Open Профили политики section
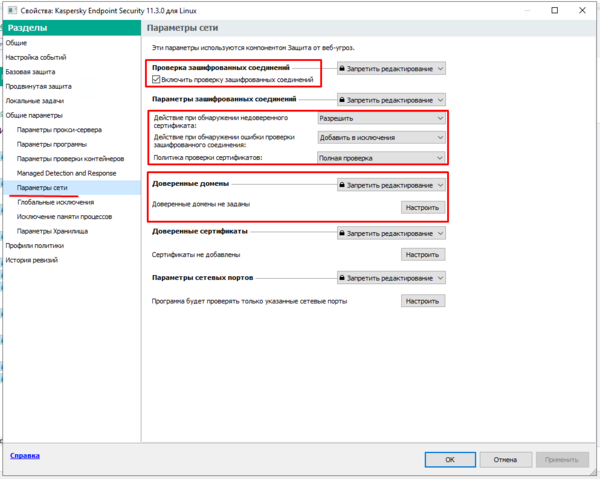This screenshot has height=479, width=600. click(34, 246)
